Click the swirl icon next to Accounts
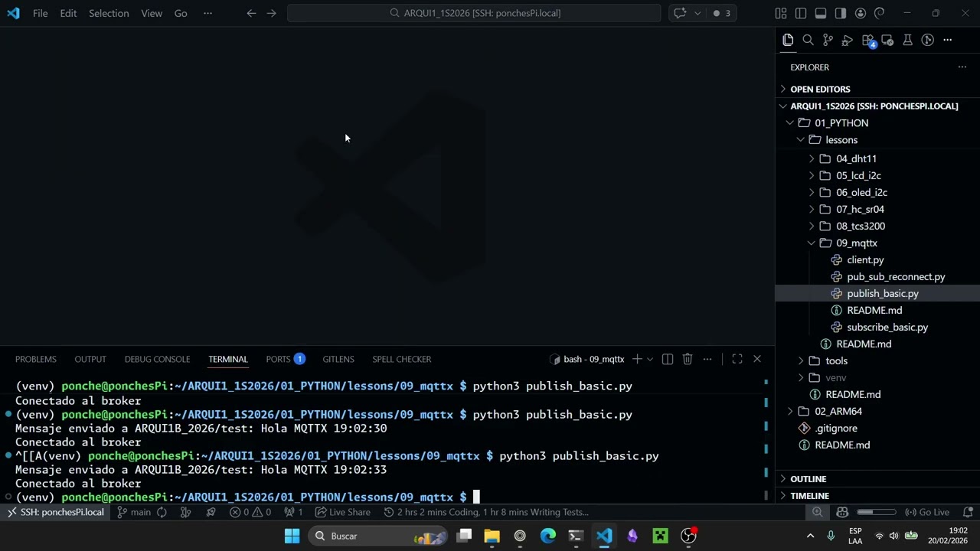Screen dimensions: 980x551 coord(880,13)
